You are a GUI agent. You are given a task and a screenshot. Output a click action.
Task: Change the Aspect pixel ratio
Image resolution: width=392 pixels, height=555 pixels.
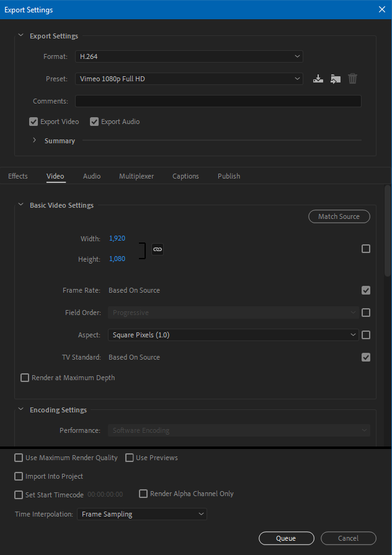click(x=233, y=335)
